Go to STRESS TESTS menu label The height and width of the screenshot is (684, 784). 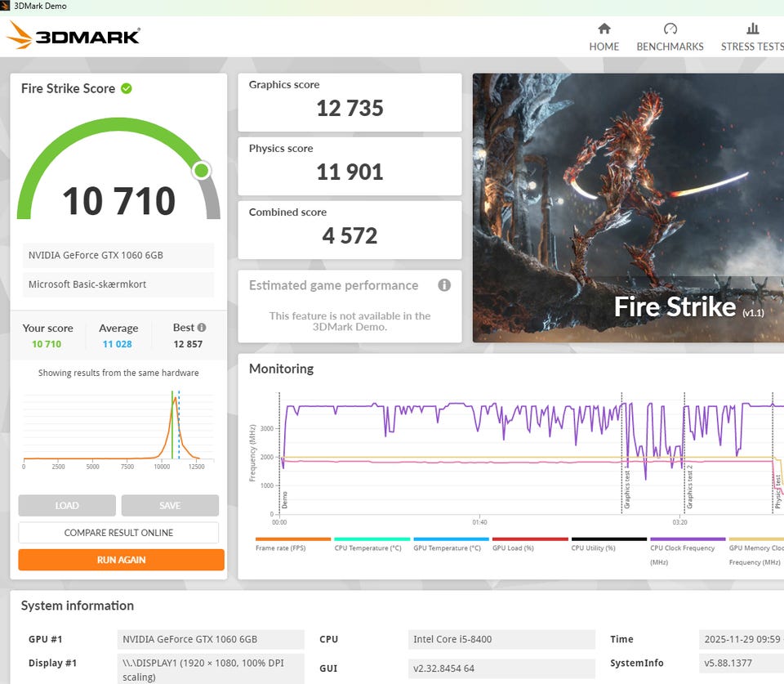coord(752,47)
